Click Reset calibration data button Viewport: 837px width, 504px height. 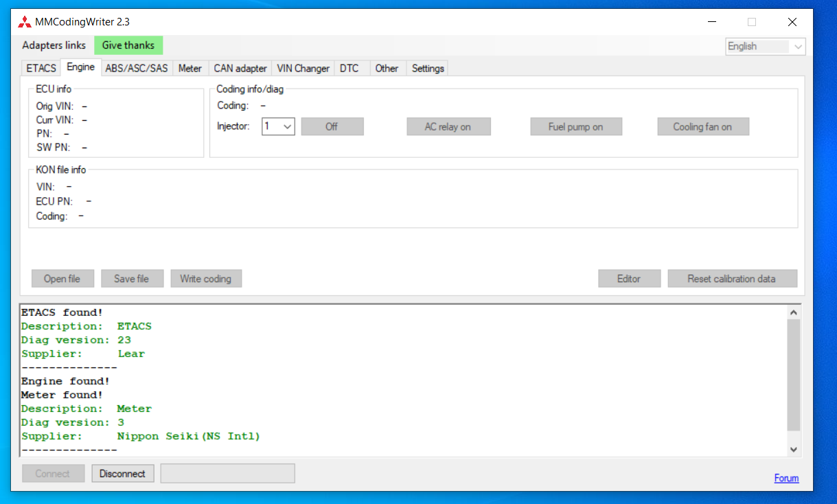point(731,278)
